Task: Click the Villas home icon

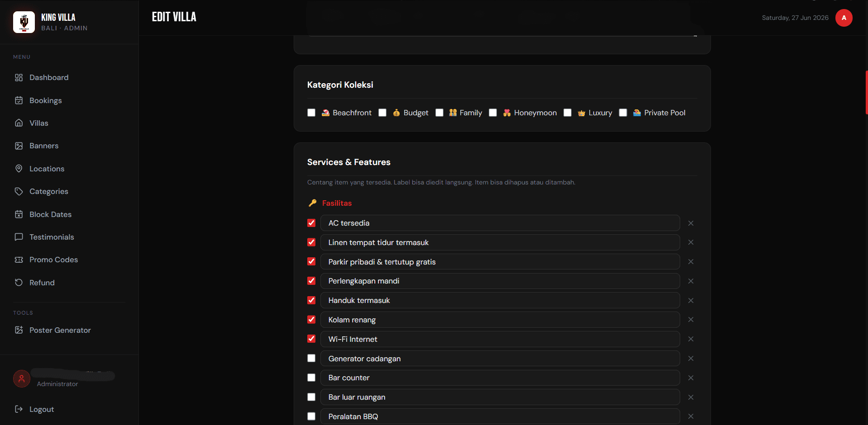Action: tap(19, 123)
